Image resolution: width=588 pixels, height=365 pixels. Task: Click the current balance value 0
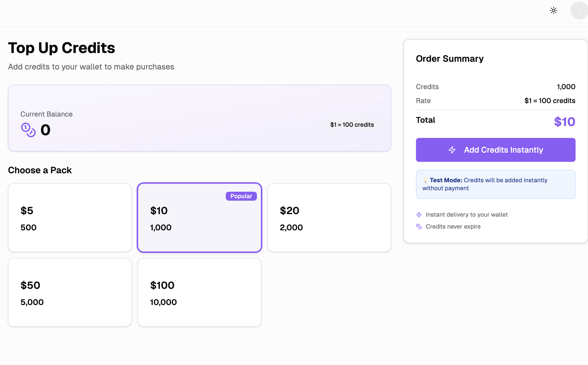[46, 130]
